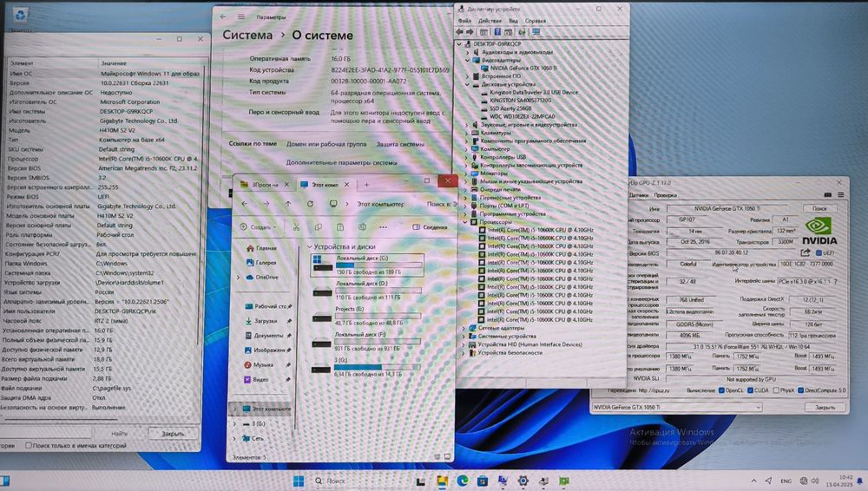Switch to the 'Этот комп' Explorer tab

325,184
